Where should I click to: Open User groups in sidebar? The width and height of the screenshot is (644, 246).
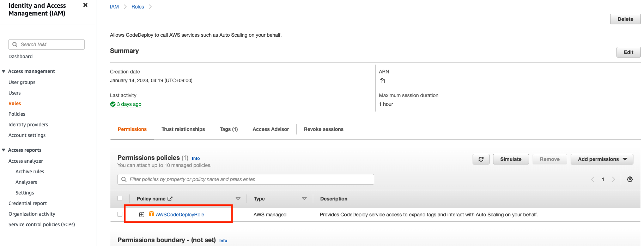click(x=22, y=82)
